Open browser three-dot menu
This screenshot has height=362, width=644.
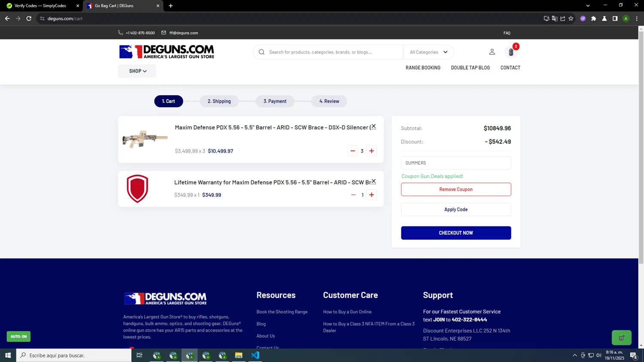(637, 18)
